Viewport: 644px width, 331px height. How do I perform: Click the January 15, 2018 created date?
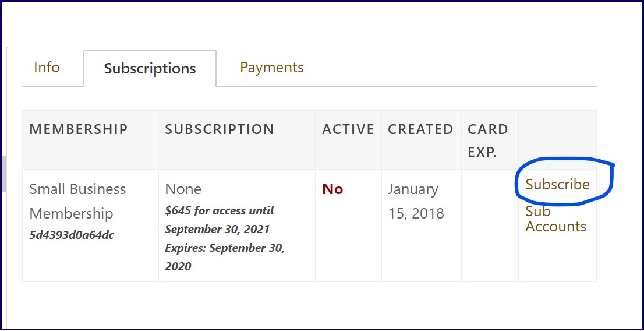pos(416,201)
